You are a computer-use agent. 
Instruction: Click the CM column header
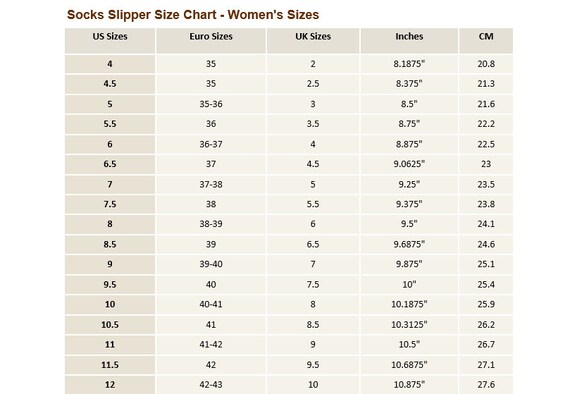coord(486,41)
